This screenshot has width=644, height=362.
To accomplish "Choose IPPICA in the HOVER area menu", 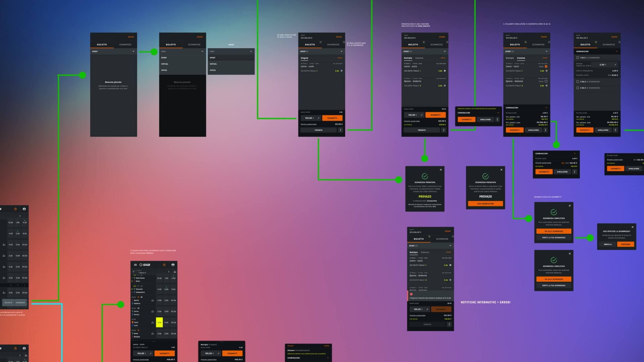I will pos(213,70).
